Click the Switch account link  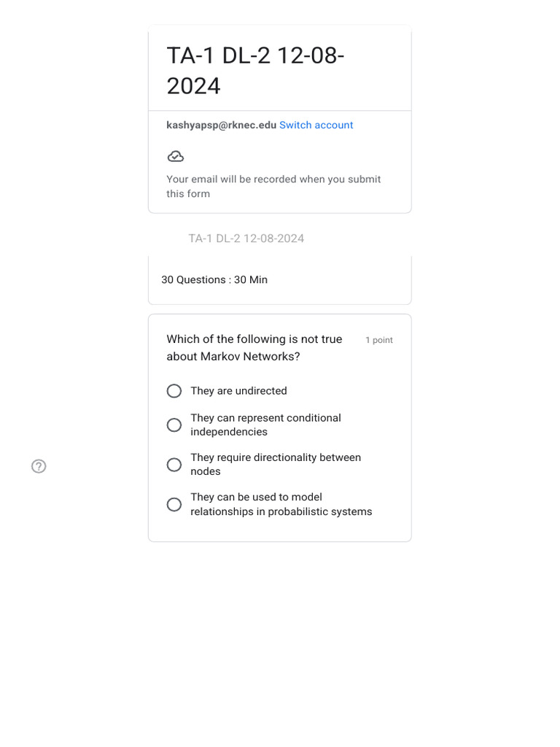point(316,125)
